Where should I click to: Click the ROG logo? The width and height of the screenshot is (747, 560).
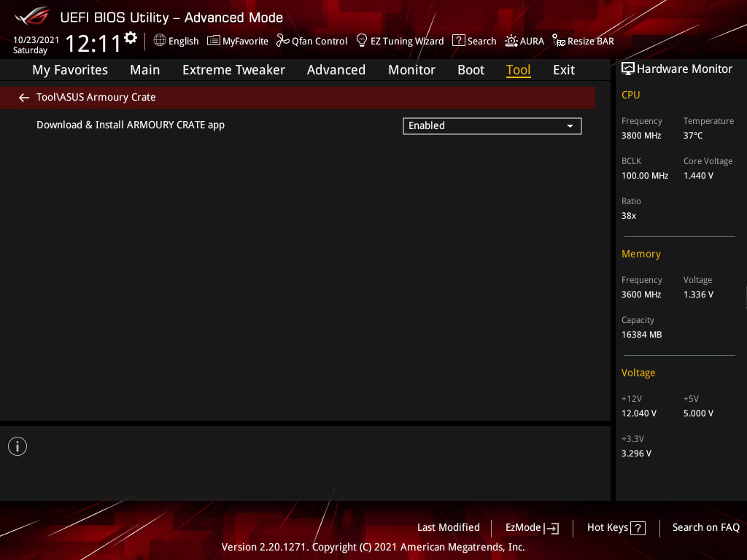pos(32,17)
